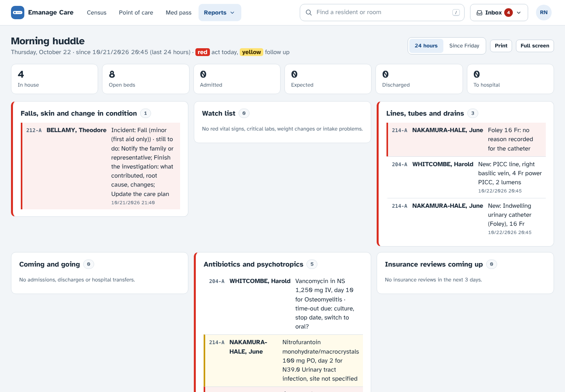Click the count badge beside Lines, tubes and drains

tap(473, 113)
